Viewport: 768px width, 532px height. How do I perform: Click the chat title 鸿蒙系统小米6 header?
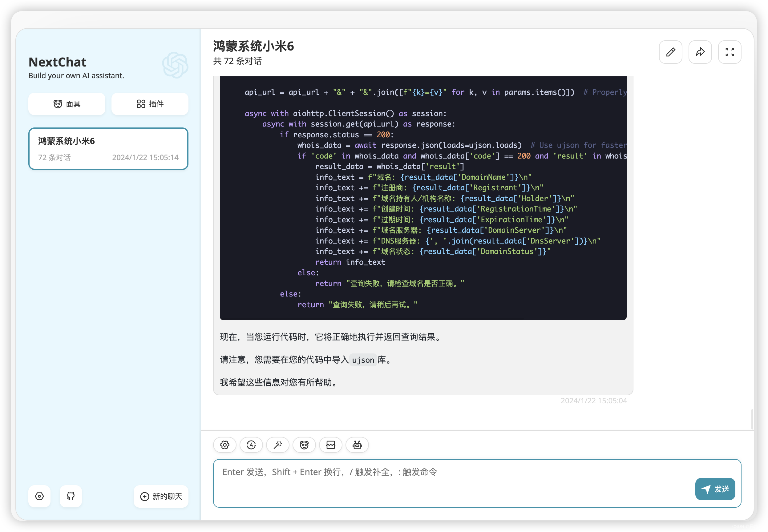click(x=253, y=46)
